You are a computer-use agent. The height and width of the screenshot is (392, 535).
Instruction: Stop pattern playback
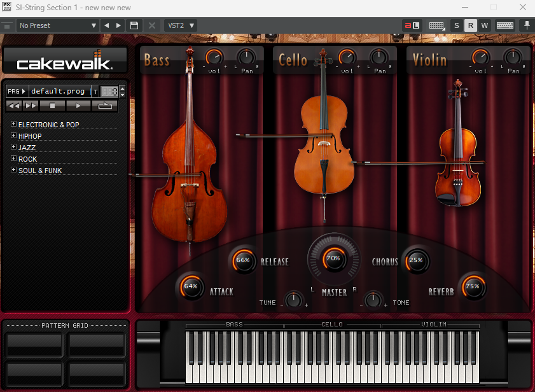[x=52, y=106]
